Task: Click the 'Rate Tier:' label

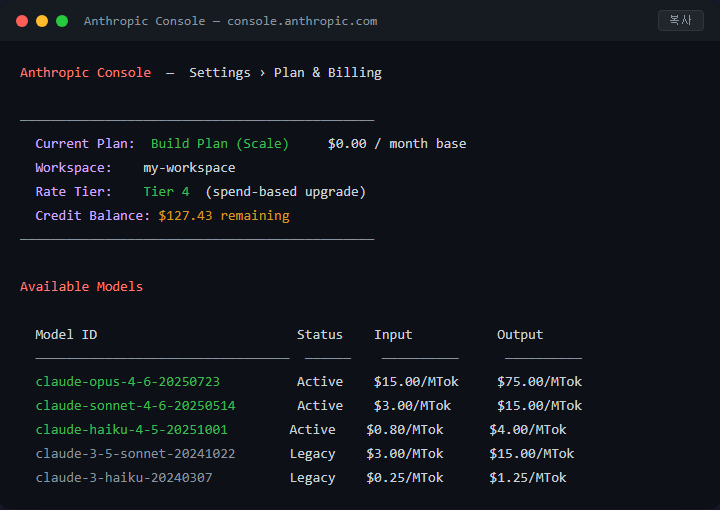Action: point(73,191)
